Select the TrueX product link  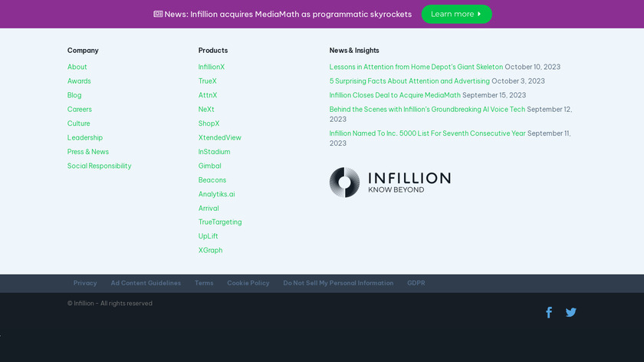pyautogui.click(x=208, y=81)
